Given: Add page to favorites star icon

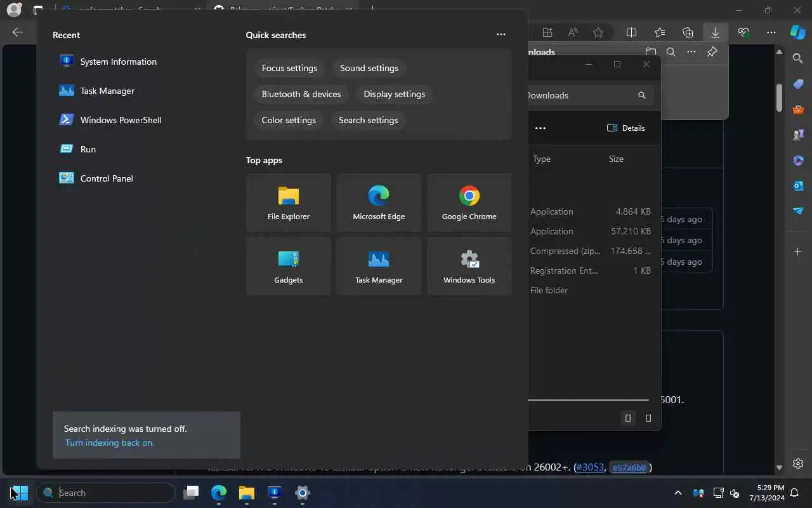Looking at the screenshot, I should (598, 32).
